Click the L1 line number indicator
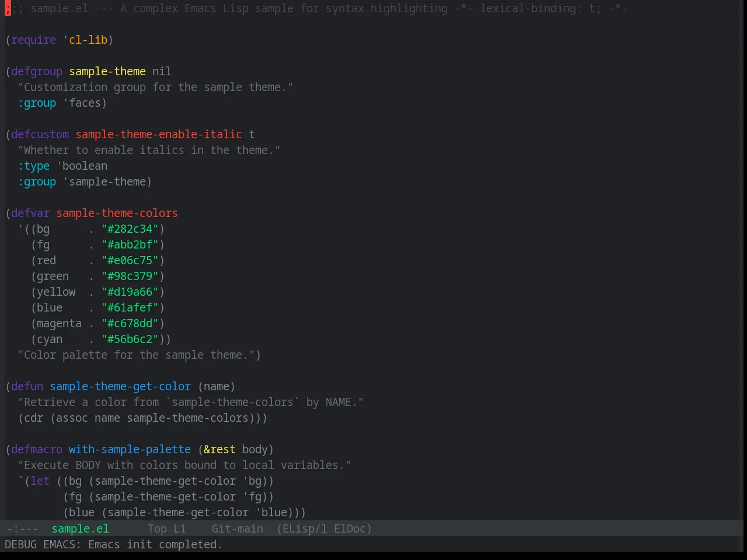Image resolution: width=747 pixels, height=560 pixels. pos(180,528)
